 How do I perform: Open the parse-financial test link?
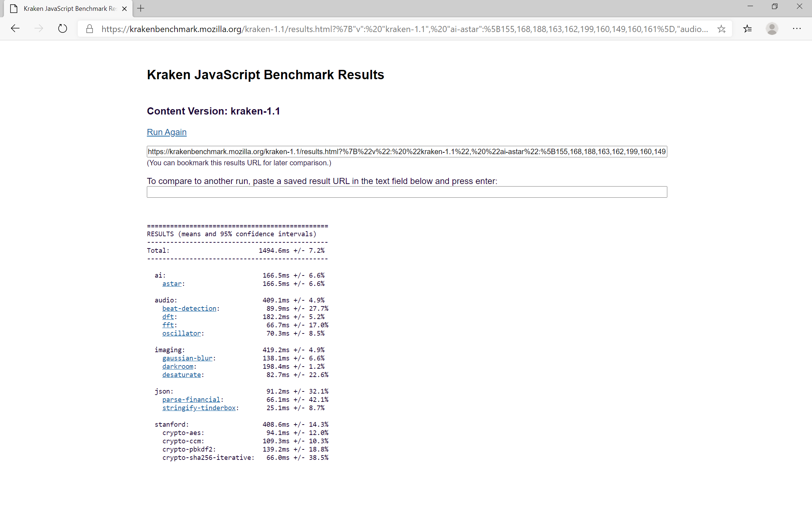(191, 400)
